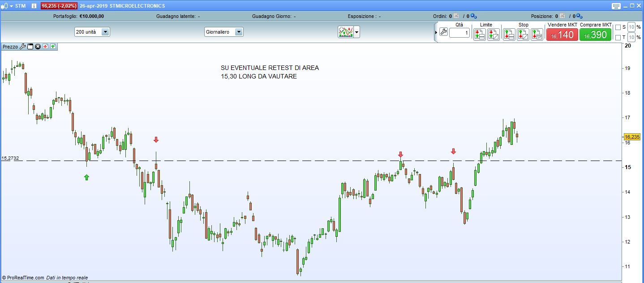Open the instrument info icon
The height and width of the screenshot is (283, 644).
[x=34, y=6]
